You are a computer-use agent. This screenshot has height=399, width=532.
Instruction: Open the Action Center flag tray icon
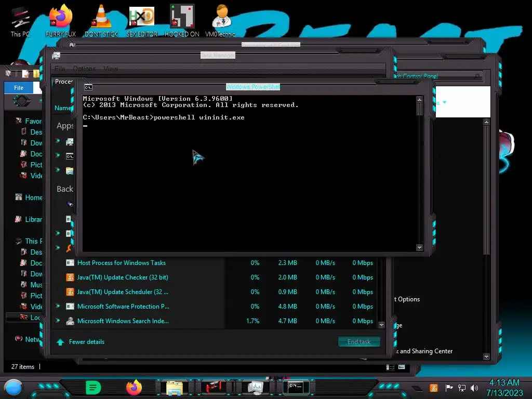click(449, 388)
